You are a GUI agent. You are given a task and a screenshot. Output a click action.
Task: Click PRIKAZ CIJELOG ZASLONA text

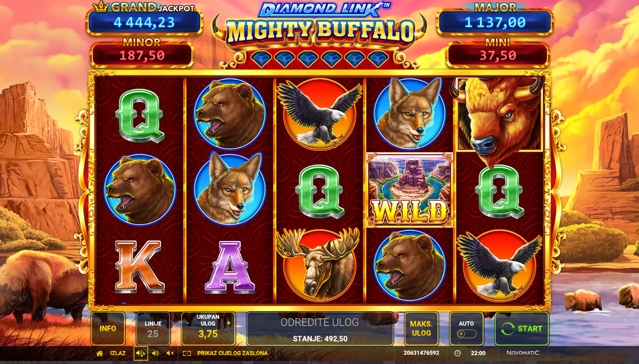[232, 353]
